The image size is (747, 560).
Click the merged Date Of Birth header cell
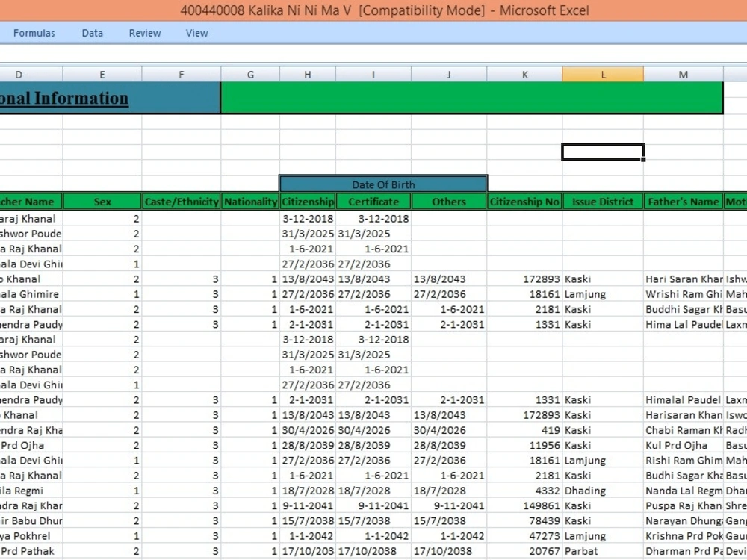tap(382, 184)
